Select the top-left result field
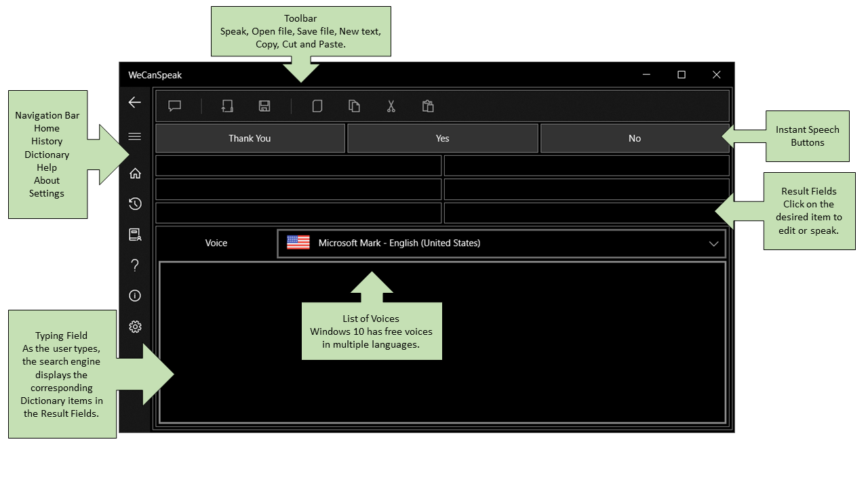868x488 pixels. pos(298,165)
